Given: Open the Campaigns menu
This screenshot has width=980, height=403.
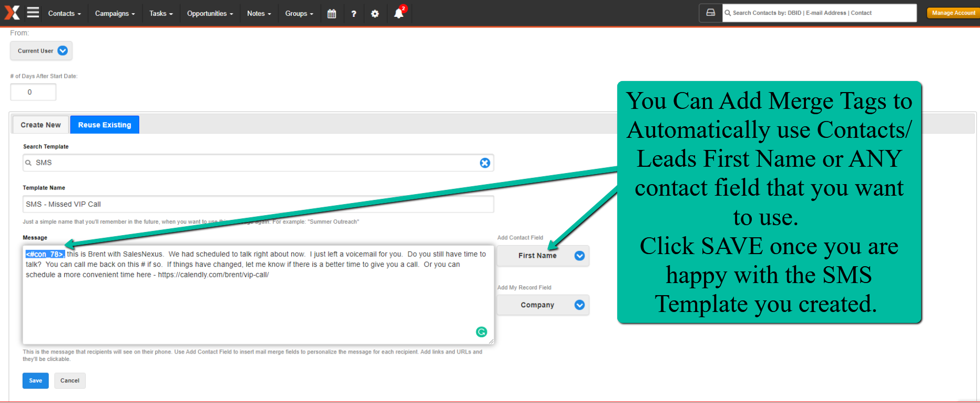Looking at the screenshot, I should click(115, 14).
